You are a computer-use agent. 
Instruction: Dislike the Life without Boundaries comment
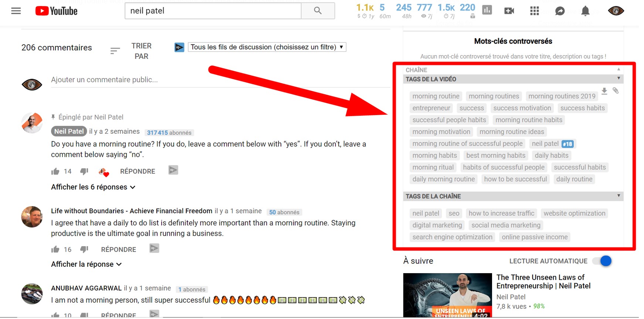(84, 249)
